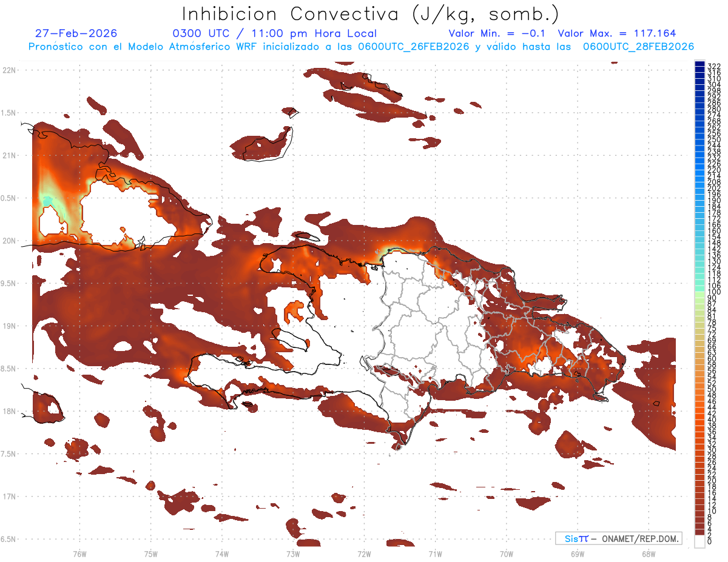
Task: Click the '7.5N' latitude label
Action: tap(9, 454)
